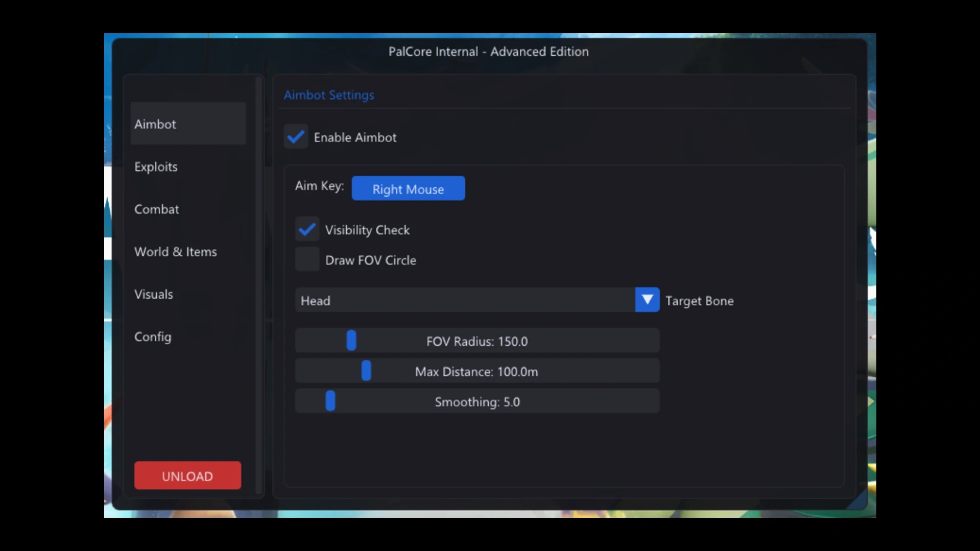Viewport: 980px width, 551px height.
Task: Uncheck the Visibility Check checkbox
Action: 307,229
